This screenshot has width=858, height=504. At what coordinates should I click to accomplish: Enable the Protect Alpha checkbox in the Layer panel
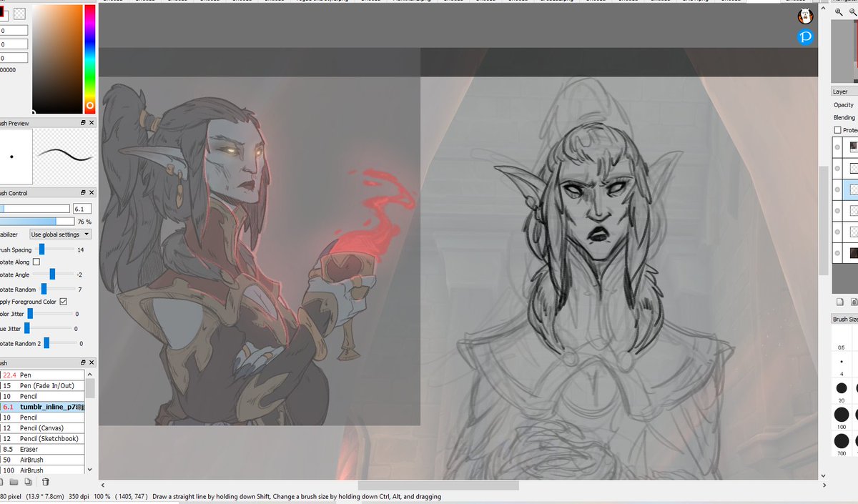(838, 130)
